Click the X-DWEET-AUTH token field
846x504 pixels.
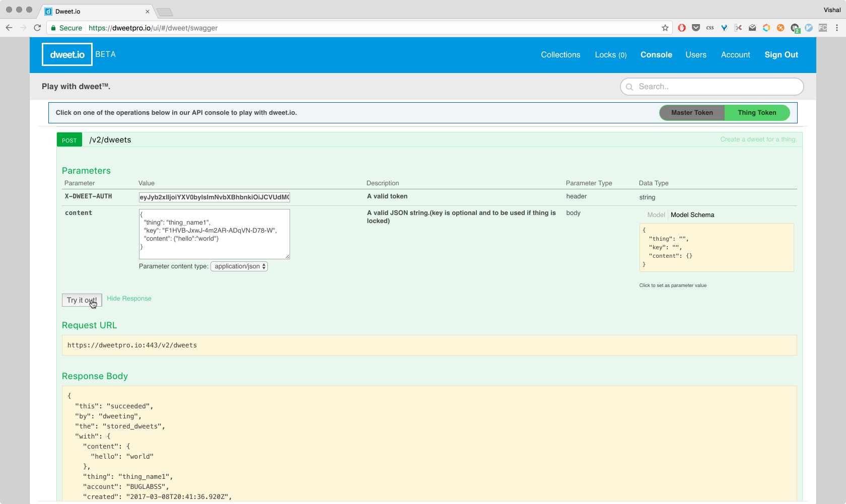point(215,197)
